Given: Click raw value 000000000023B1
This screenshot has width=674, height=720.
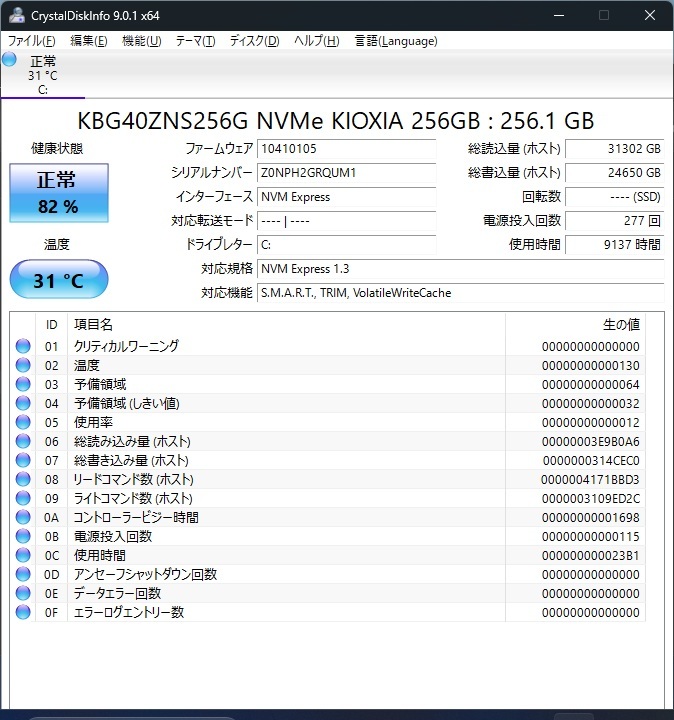Looking at the screenshot, I should (590, 556).
